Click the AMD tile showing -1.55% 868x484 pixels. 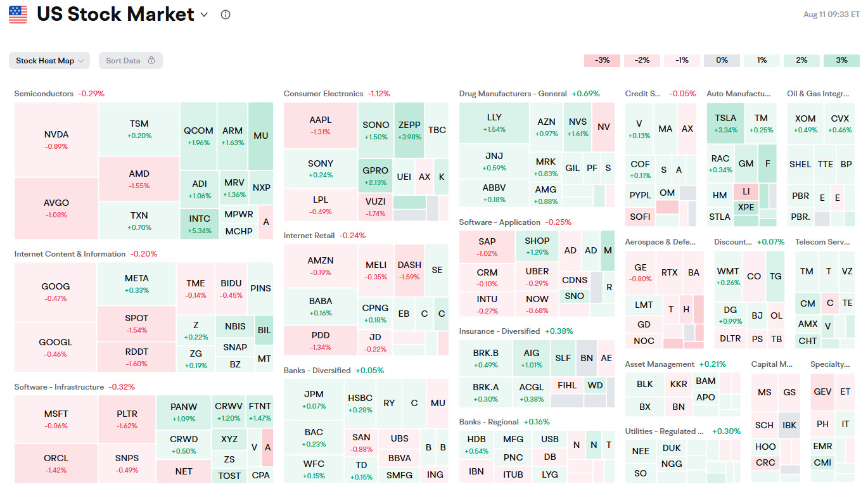tap(139, 179)
